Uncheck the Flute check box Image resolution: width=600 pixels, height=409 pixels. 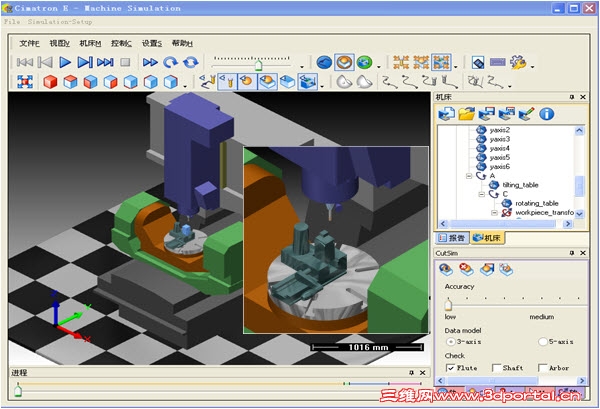(450, 368)
